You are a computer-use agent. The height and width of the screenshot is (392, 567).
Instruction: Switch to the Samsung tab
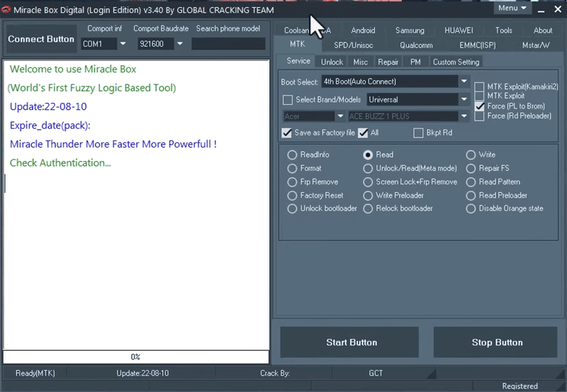[x=410, y=30]
